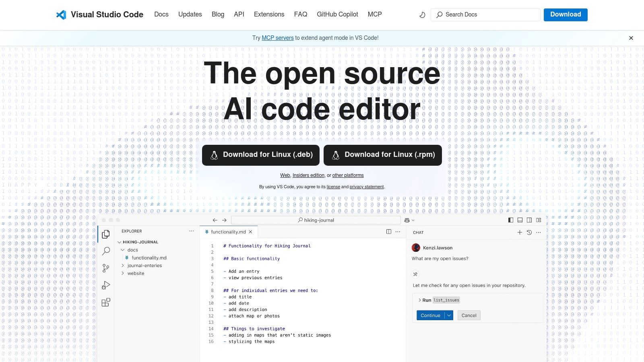Open the privacy statement link
Image resolution: width=644 pixels, height=362 pixels.
(x=367, y=187)
